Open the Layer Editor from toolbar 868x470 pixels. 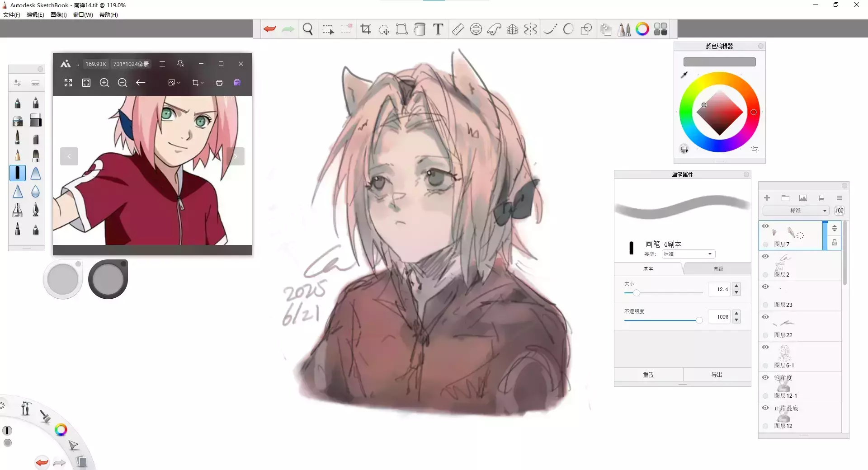[606, 29]
